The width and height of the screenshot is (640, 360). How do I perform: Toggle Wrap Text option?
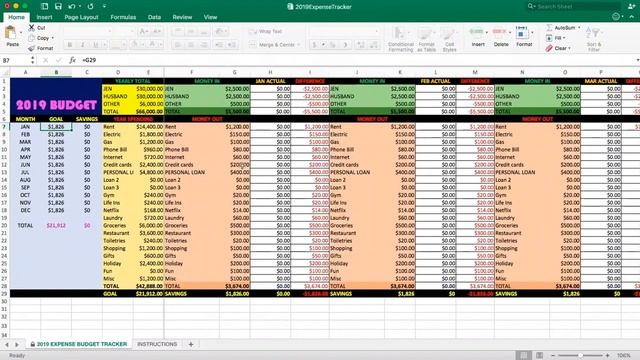coord(265,31)
